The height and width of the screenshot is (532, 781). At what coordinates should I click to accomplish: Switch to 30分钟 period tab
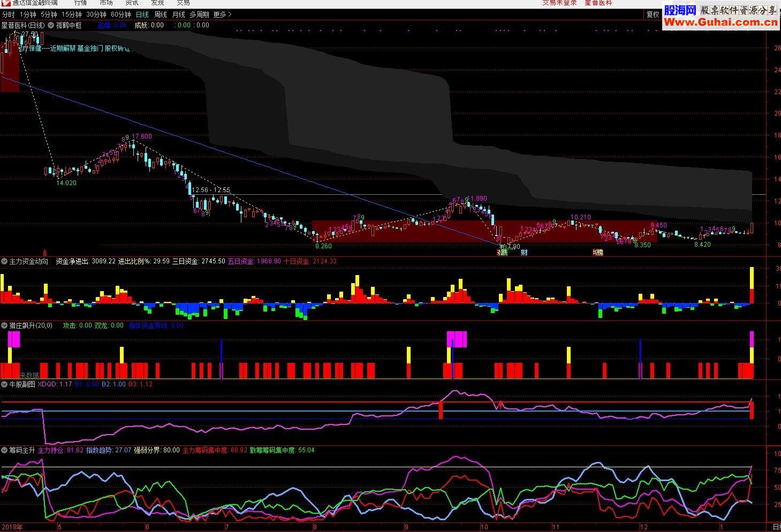[96, 14]
